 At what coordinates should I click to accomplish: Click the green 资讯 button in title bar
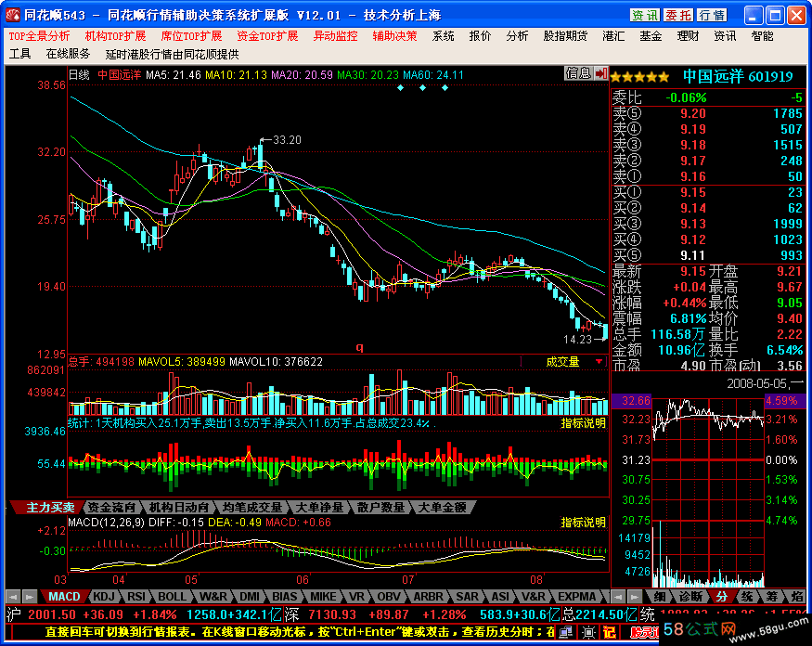[x=645, y=16]
